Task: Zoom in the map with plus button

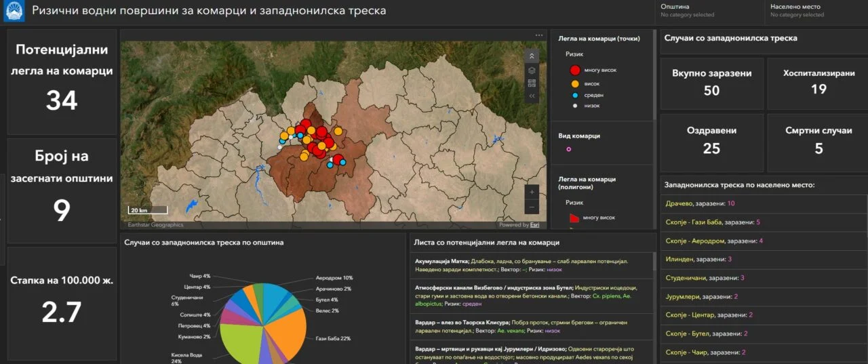Action: pyautogui.click(x=532, y=192)
